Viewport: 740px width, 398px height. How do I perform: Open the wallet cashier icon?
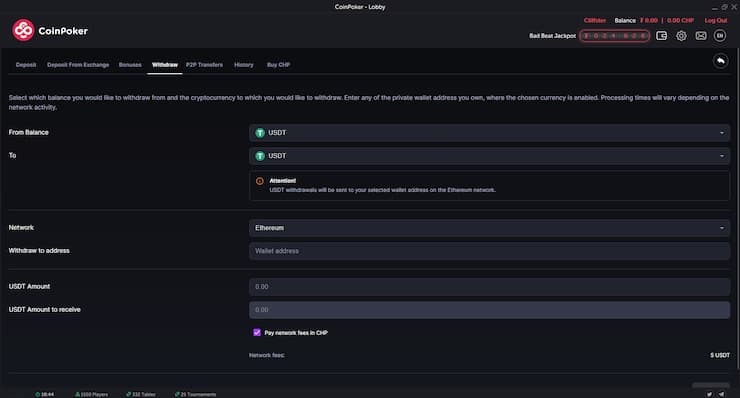(x=661, y=36)
